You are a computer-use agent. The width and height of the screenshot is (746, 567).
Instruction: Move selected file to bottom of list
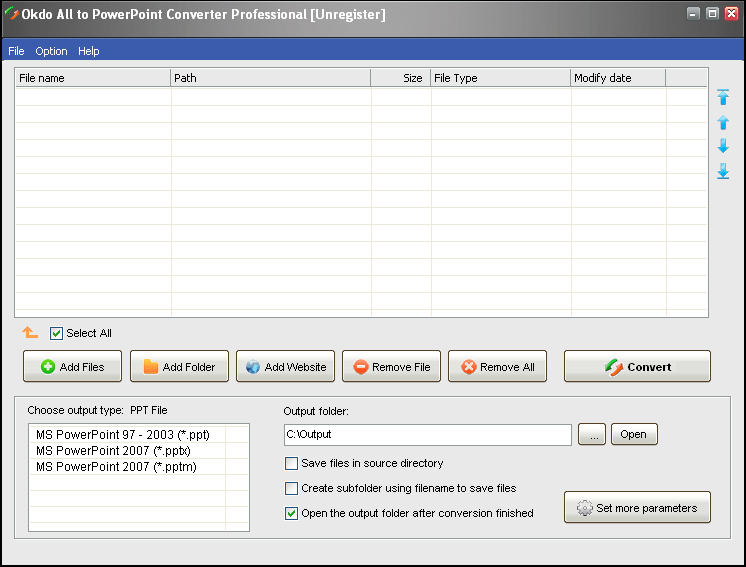723,171
